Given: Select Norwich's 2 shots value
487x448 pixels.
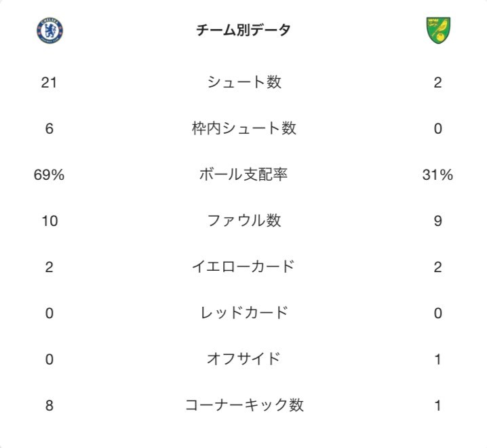Looking at the screenshot, I should (438, 83).
